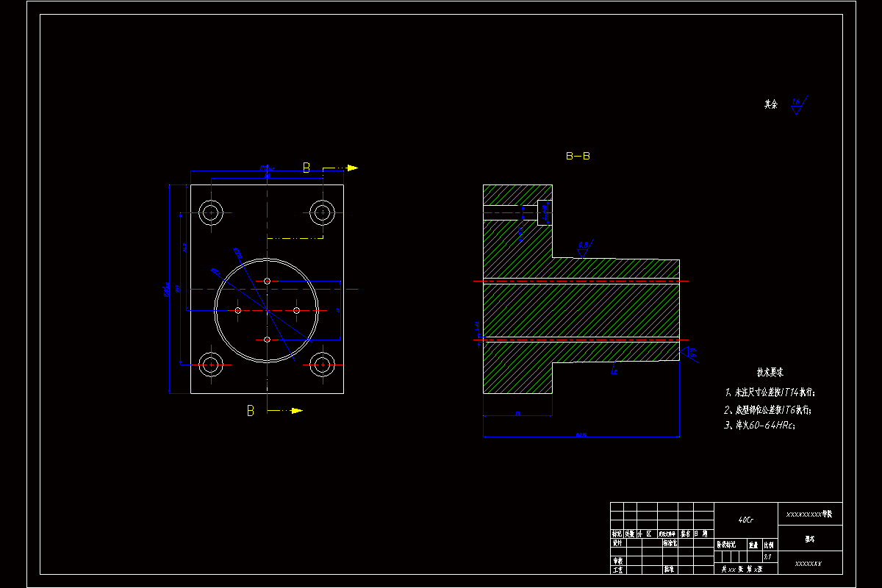This screenshot has width=882, height=588.
Task: Click the 批准 cell
Action: (670, 569)
